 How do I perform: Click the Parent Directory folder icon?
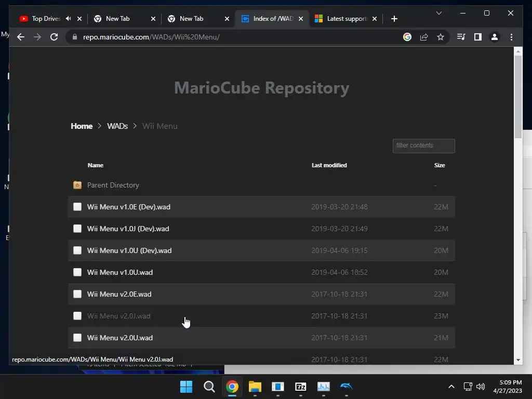77,185
